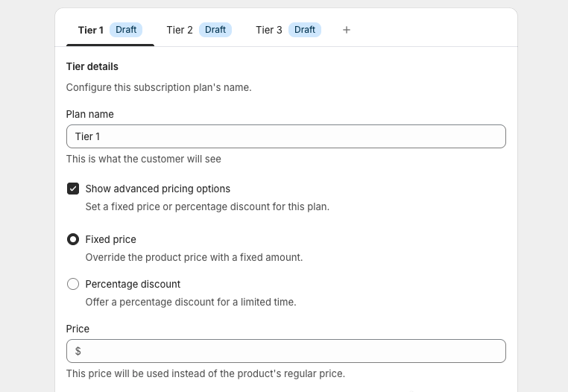Click the dollar sign in the Price field

pyautogui.click(x=78, y=351)
